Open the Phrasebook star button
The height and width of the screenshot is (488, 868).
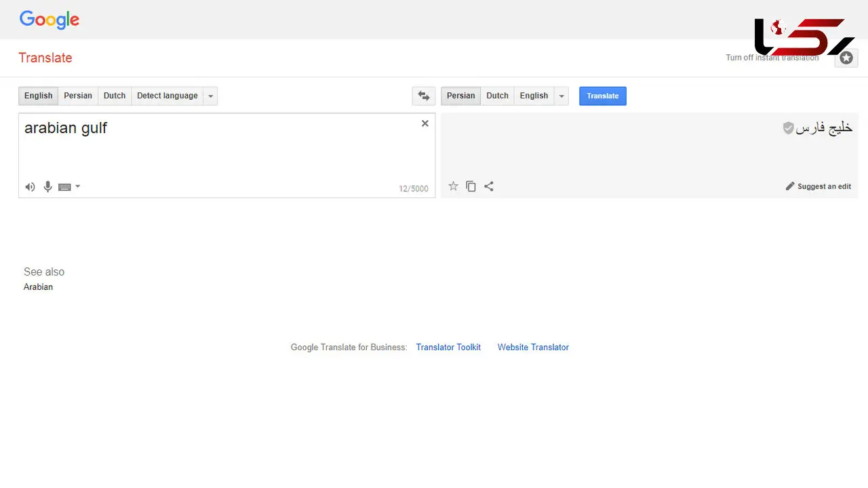[846, 58]
